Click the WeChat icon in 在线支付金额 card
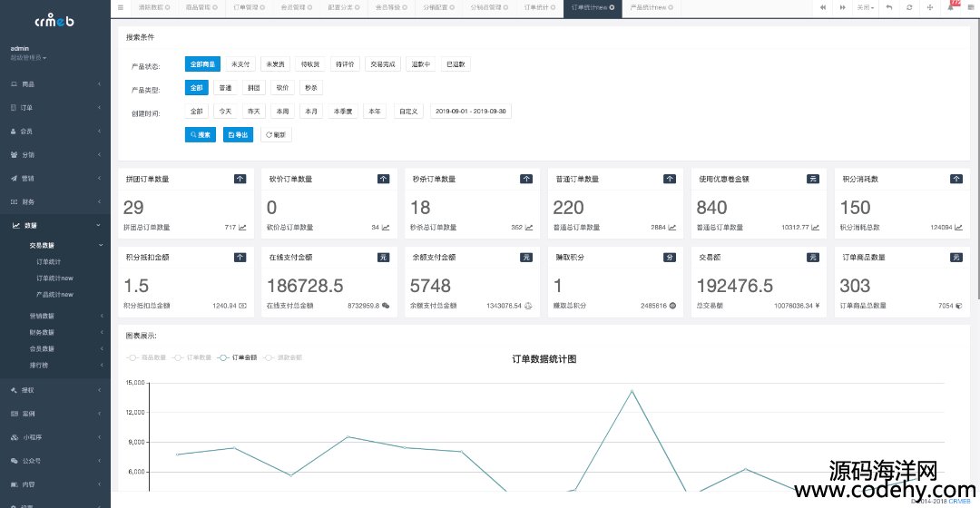Viewport: 980px width, 508px height. pyautogui.click(x=386, y=306)
